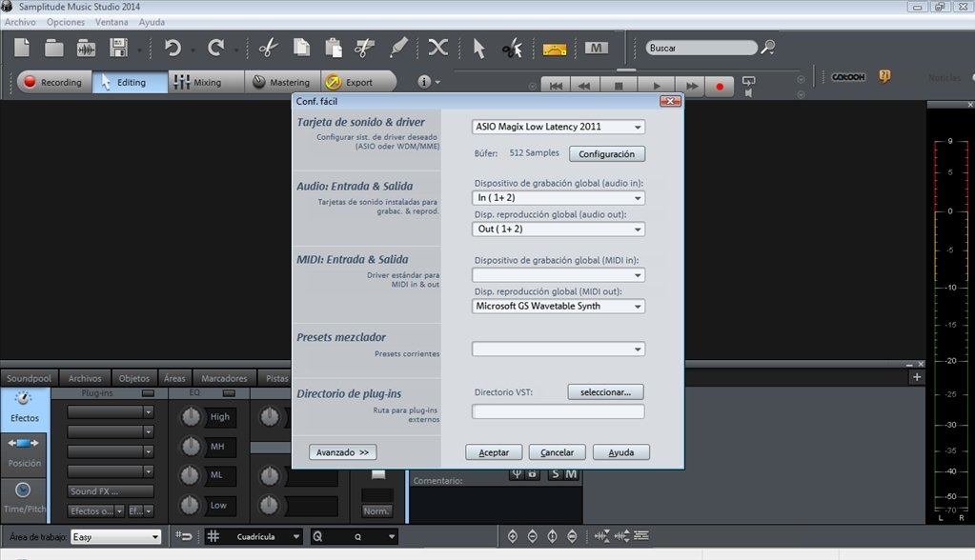Viewport: 975px width, 560px height.
Task: Toggle the Plug-ins section bypass button
Action: coord(148,392)
